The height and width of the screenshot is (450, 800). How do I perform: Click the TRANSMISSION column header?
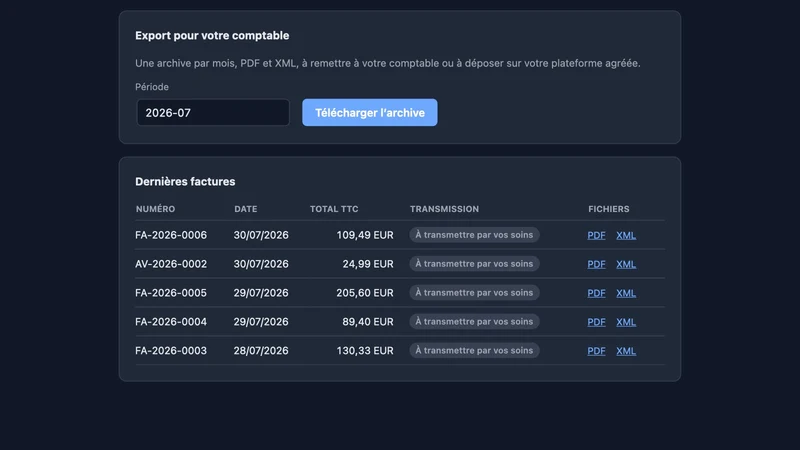click(444, 209)
